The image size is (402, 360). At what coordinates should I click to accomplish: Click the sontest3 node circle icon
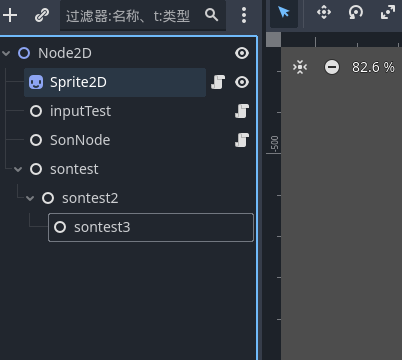[x=60, y=227]
